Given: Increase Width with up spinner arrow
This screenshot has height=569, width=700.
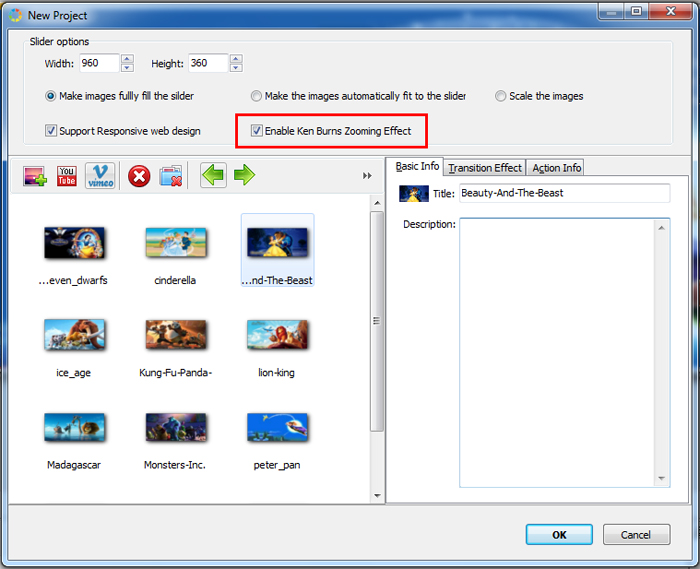Looking at the screenshot, I should pyautogui.click(x=127, y=58).
